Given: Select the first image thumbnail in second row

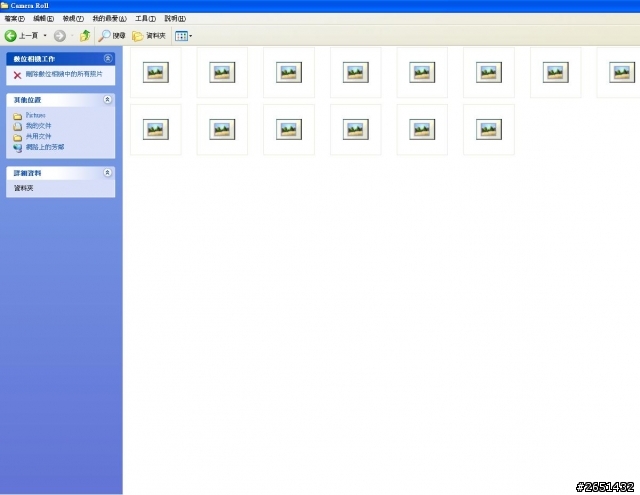Looking at the screenshot, I should 156,129.
